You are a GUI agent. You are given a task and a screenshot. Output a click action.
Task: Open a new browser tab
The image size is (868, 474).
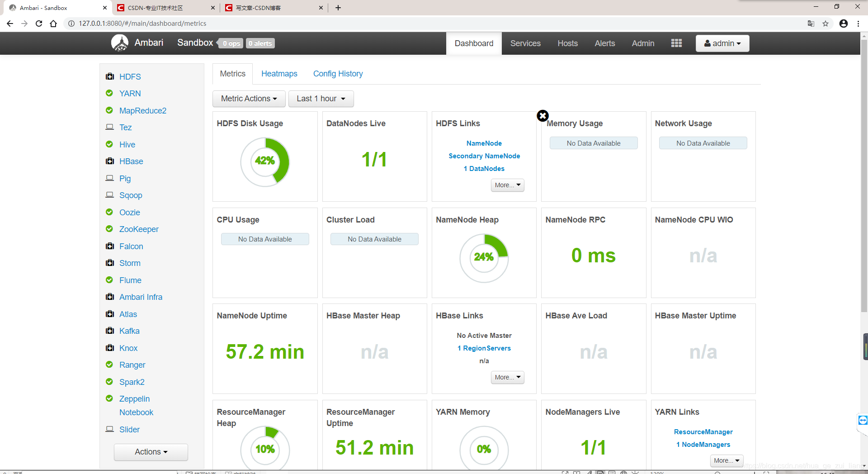(338, 8)
